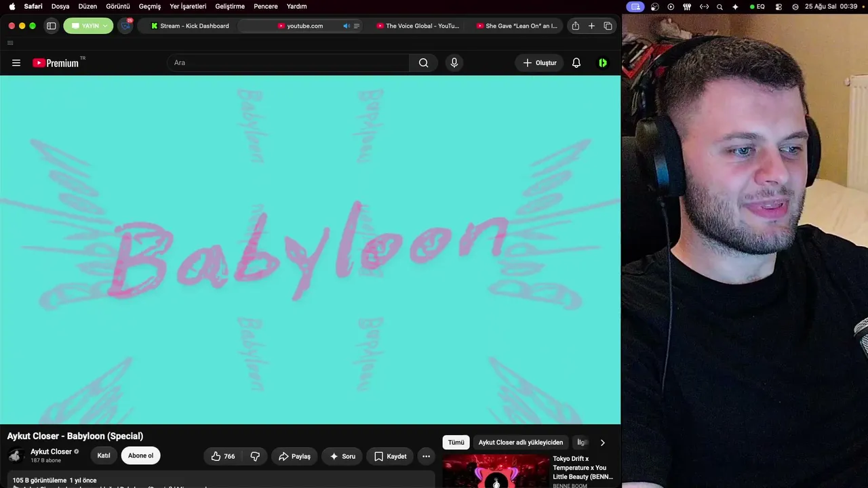
Task: Click the 187 B abone subscriber count
Action: (x=45, y=461)
